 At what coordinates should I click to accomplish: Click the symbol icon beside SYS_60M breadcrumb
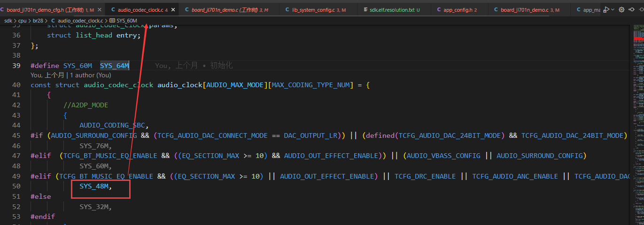coord(112,21)
